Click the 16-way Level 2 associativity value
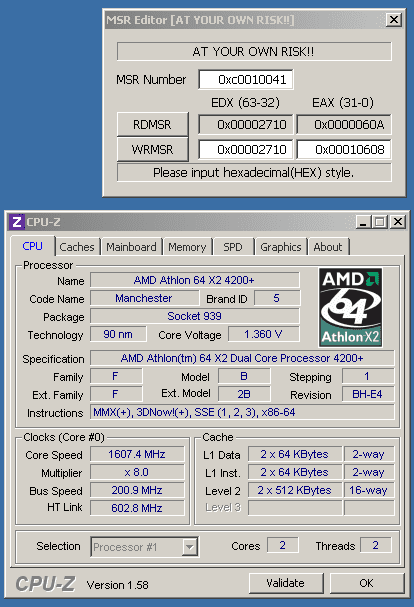The image size is (414, 607). (369, 490)
